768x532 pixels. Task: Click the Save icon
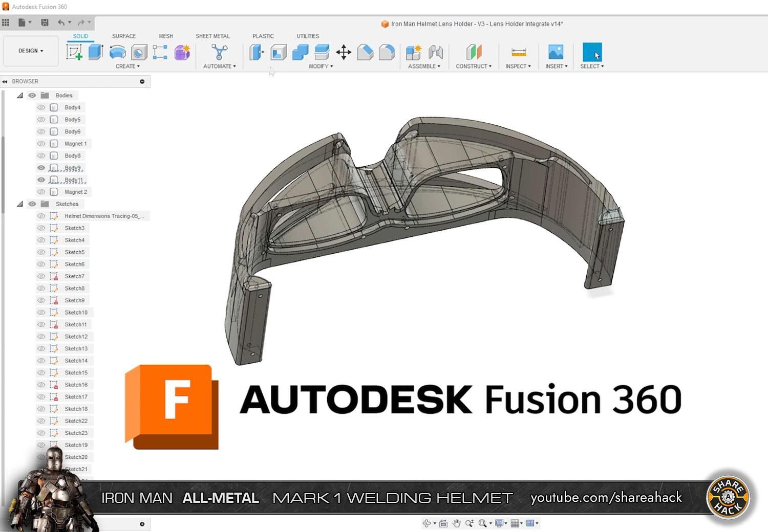tap(45, 23)
